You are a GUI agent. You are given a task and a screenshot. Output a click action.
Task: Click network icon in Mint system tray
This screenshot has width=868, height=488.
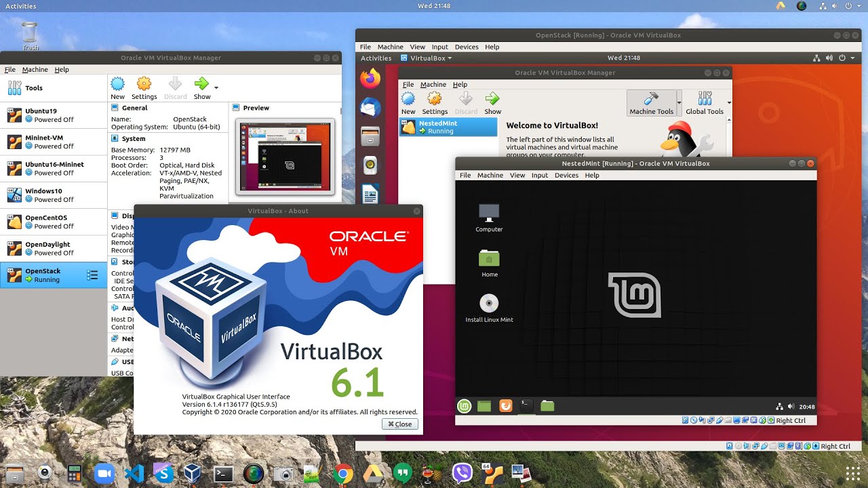[x=780, y=407]
